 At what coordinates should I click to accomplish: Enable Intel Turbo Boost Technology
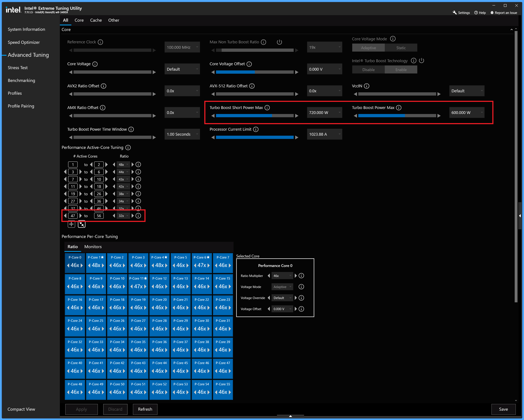pos(401,70)
